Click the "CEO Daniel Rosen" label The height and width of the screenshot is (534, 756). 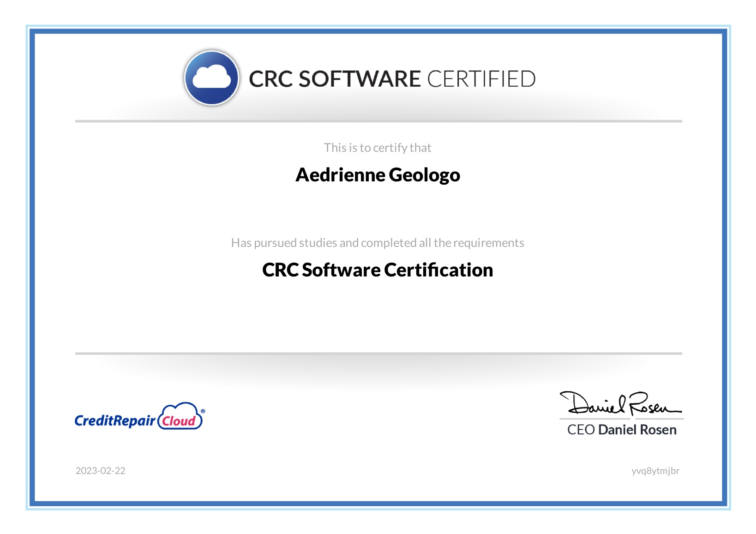pyautogui.click(x=622, y=430)
